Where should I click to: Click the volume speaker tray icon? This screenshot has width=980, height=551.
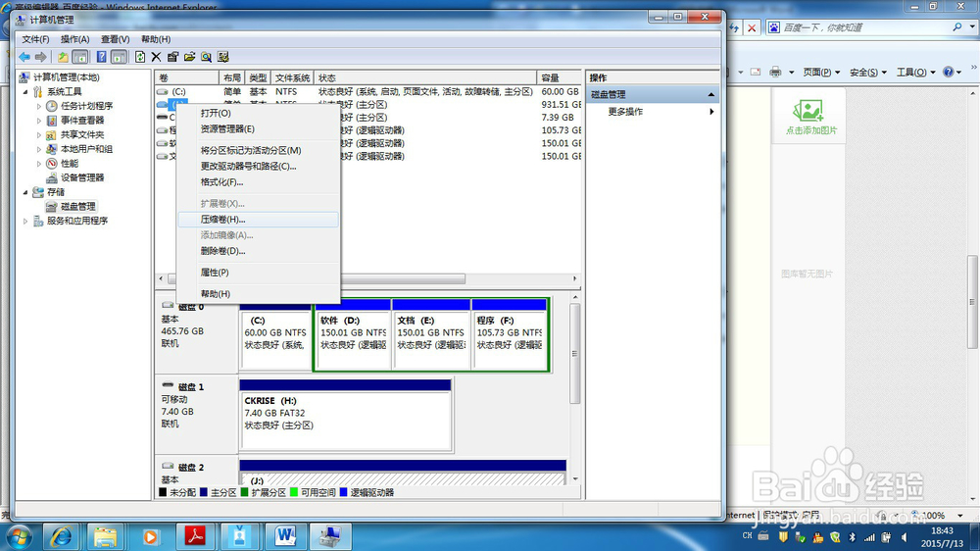tap(905, 536)
